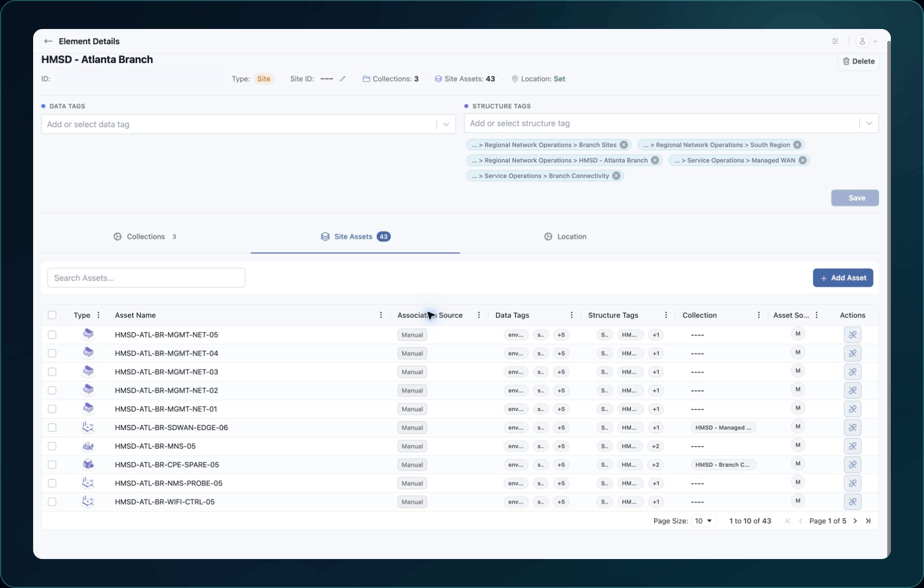Check the box for HMSD-ATL-BR-WIFI-CTRL-05

click(x=52, y=502)
